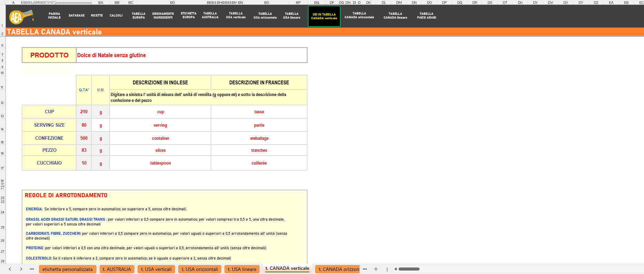
Task: Open ETICHETTA EUROPA navigation button
Action: [x=189, y=15]
